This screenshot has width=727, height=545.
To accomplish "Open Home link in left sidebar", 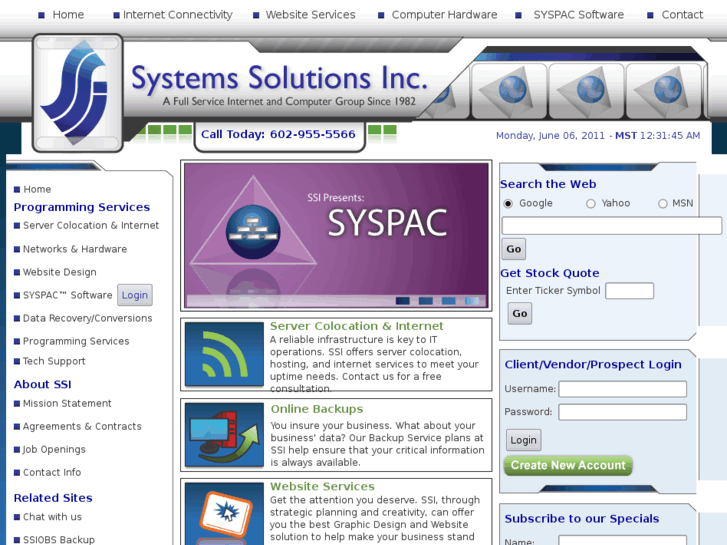I will 37,189.
